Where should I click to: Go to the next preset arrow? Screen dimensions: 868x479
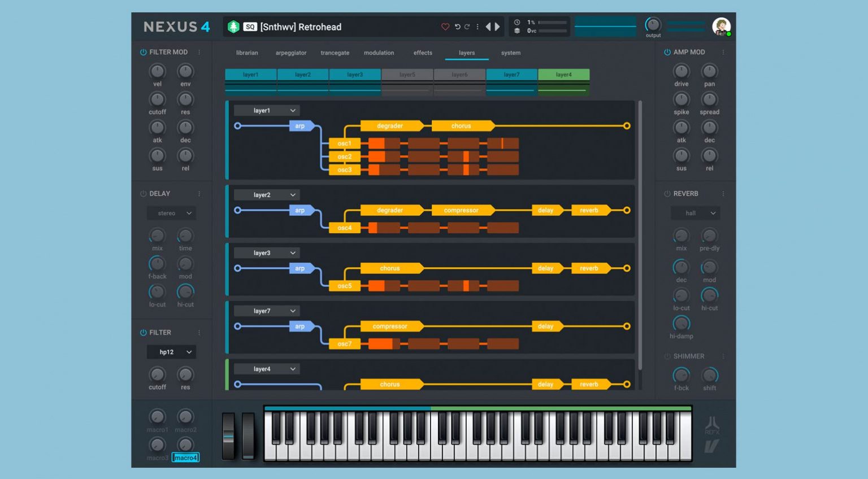[x=498, y=27]
